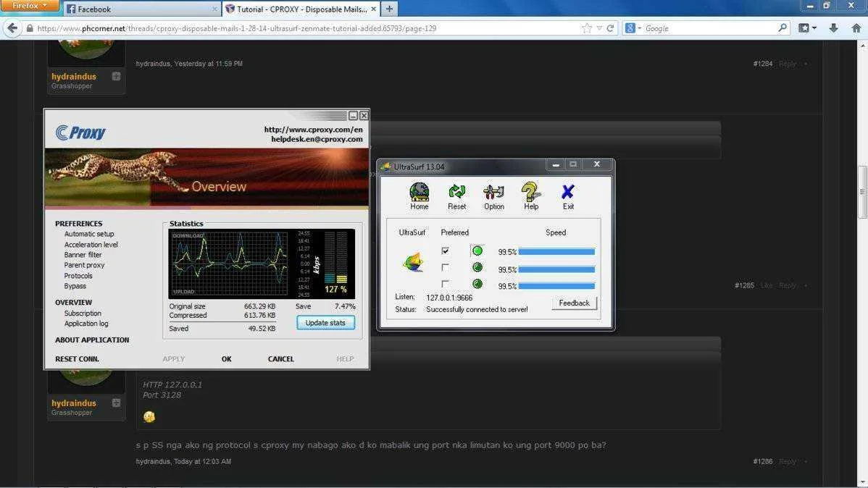Click first server speed bar
868x488 pixels.
pyautogui.click(x=556, y=252)
